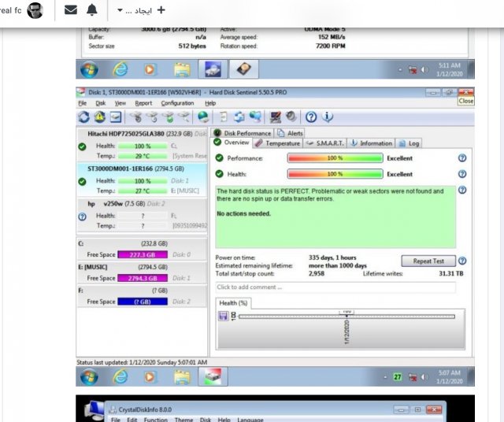The height and width of the screenshot is (422, 504).
Task: Switch to the S.M.A.R.T. tab
Action: click(x=324, y=143)
